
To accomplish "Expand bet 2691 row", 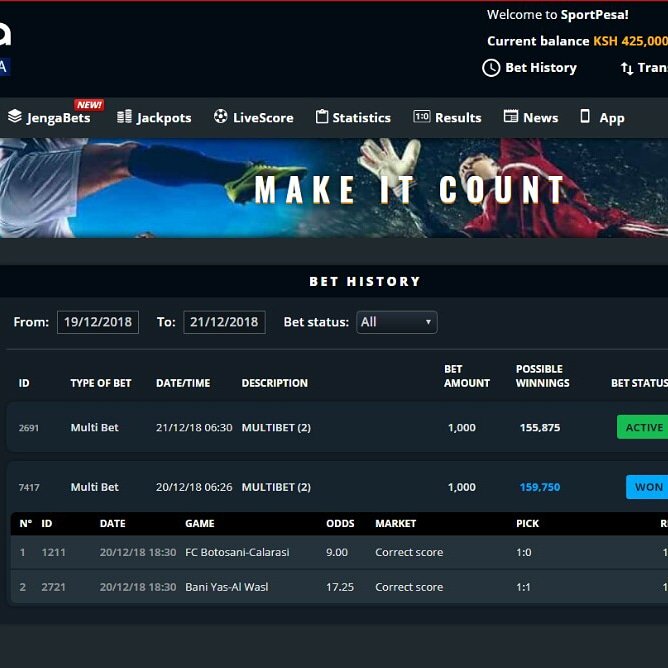I will [337, 427].
